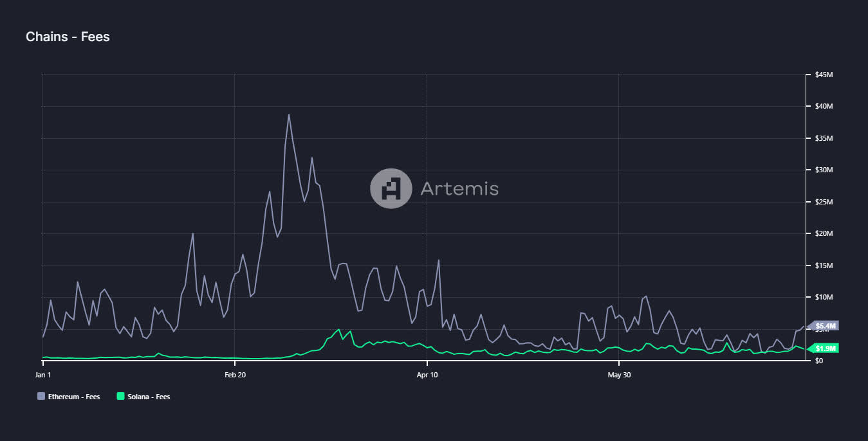Click the March peak of the Solana line
This screenshot has height=441, width=868.
coord(340,328)
